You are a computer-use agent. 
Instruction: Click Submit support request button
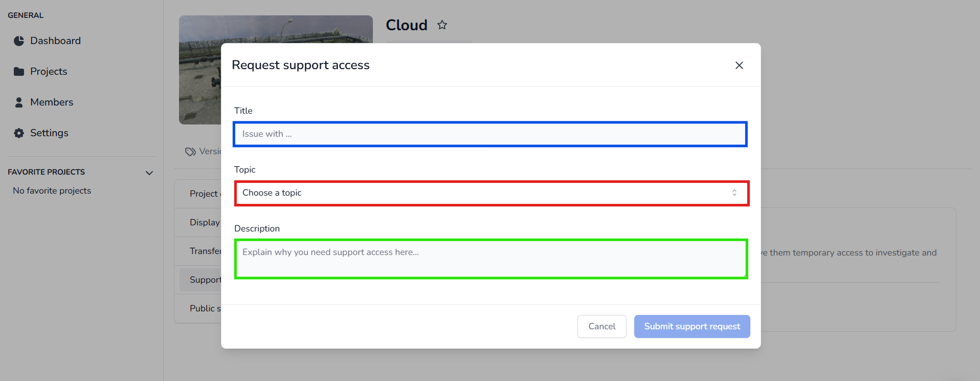point(692,326)
